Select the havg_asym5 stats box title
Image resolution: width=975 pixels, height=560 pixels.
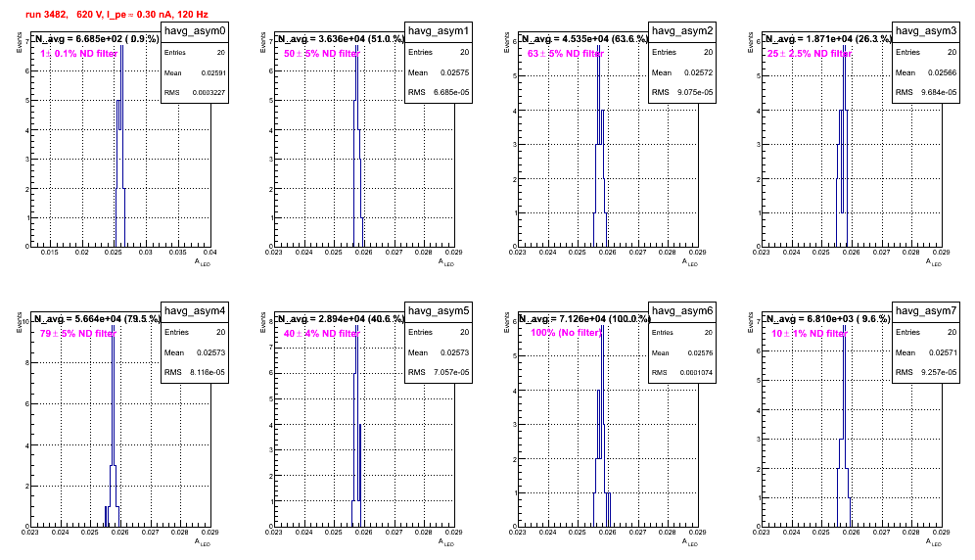[439, 310]
